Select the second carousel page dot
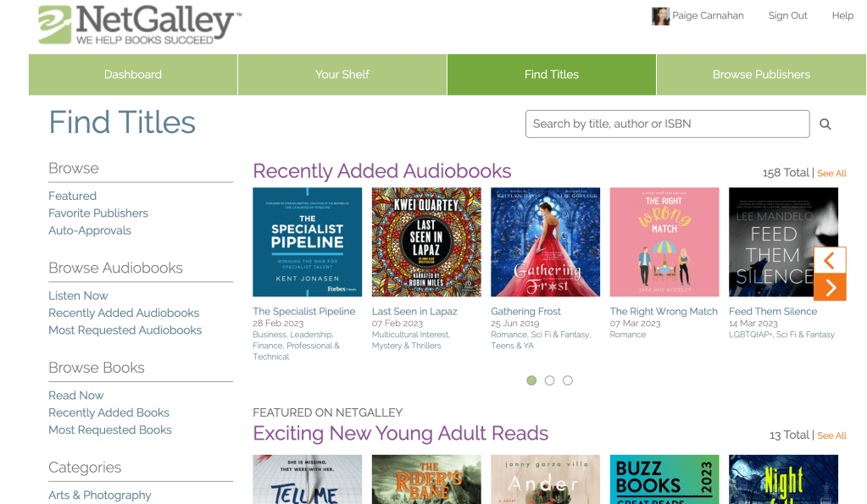867x504 pixels. coord(550,380)
